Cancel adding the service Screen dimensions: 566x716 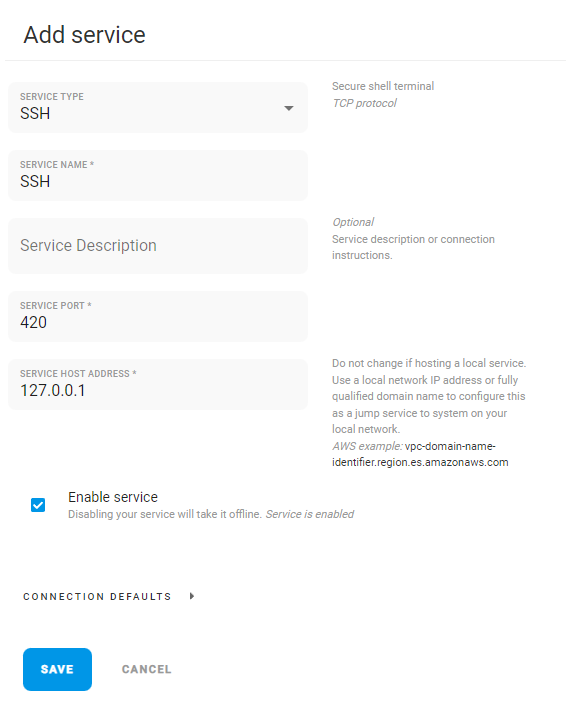click(147, 669)
